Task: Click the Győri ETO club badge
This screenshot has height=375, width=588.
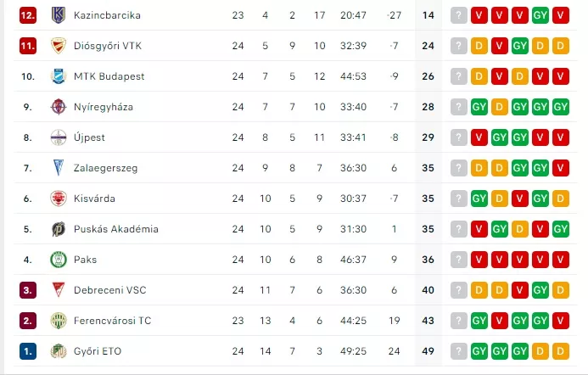Action: pos(58,351)
